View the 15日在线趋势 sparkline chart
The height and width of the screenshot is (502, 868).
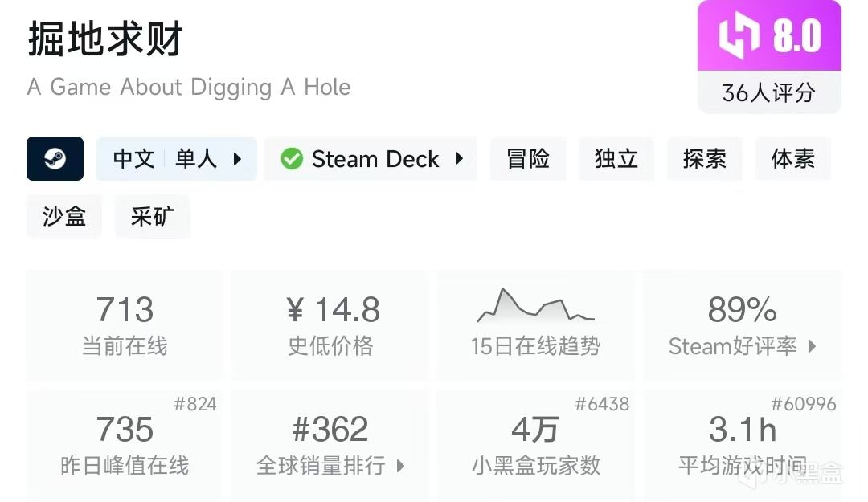point(535,306)
